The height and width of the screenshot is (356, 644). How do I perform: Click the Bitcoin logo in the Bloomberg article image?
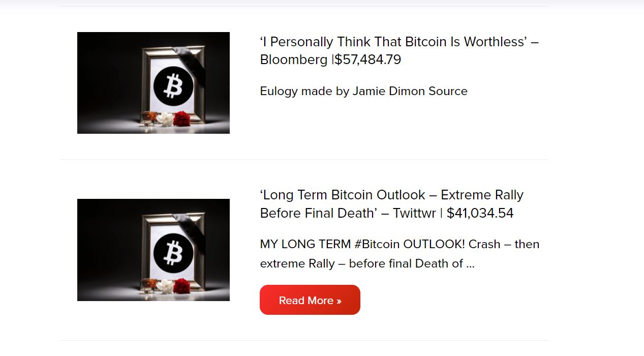(x=173, y=87)
